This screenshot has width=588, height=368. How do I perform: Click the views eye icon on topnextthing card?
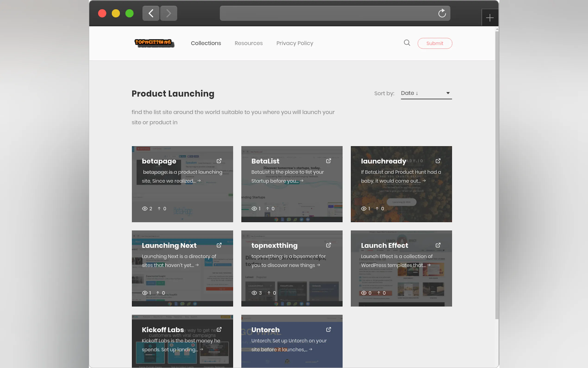click(254, 293)
